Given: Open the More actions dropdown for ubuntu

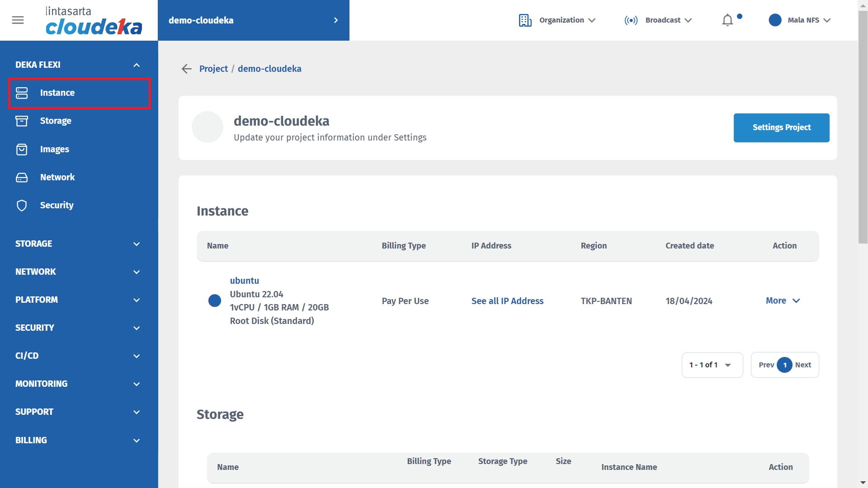Looking at the screenshot, I should 783,301.
